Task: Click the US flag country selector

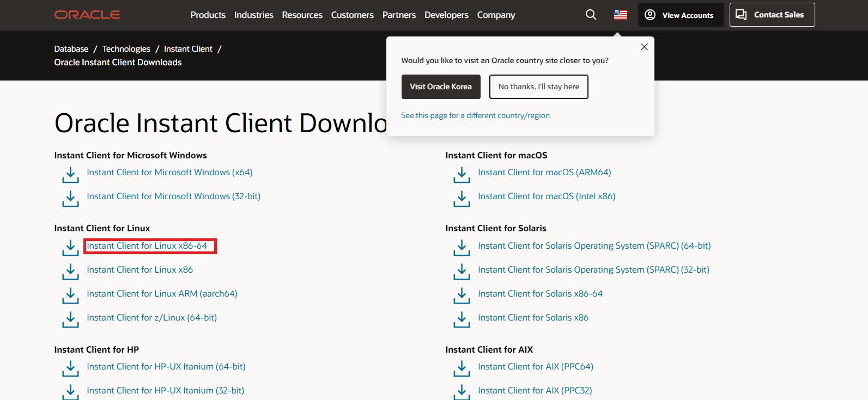Action: coord(621,15)
